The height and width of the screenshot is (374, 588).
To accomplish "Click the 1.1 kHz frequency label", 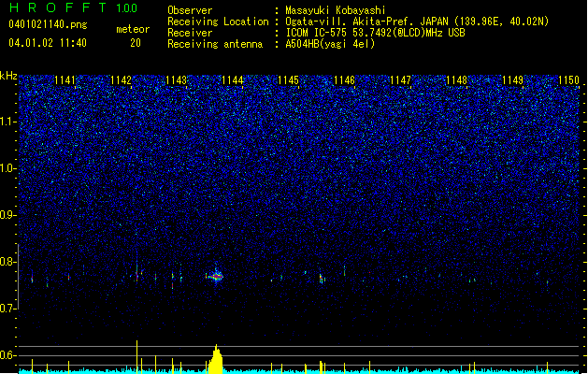I will tap(7, 122).
